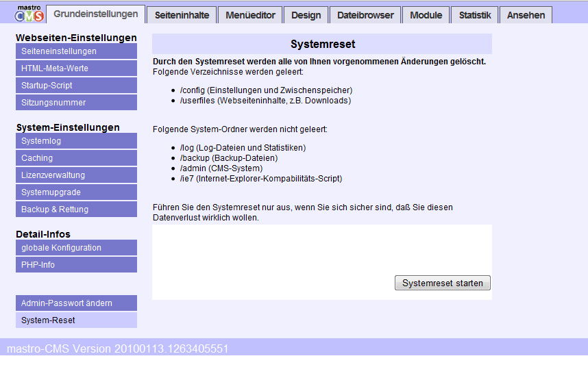The image size is (588, 380).
Task: Click the Webseiten-Einstellungen heading
Action: tap(76, 38)
